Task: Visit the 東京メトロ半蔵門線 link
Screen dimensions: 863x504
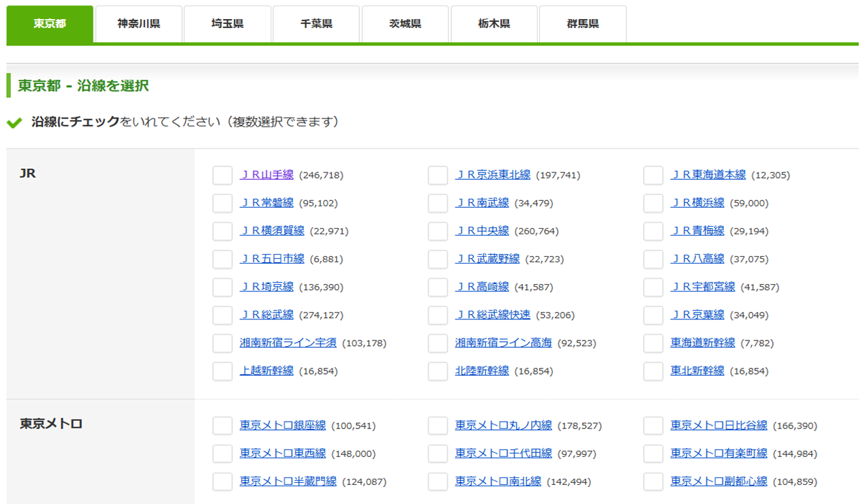Action: pyautogui.click(x=288, y=482)
